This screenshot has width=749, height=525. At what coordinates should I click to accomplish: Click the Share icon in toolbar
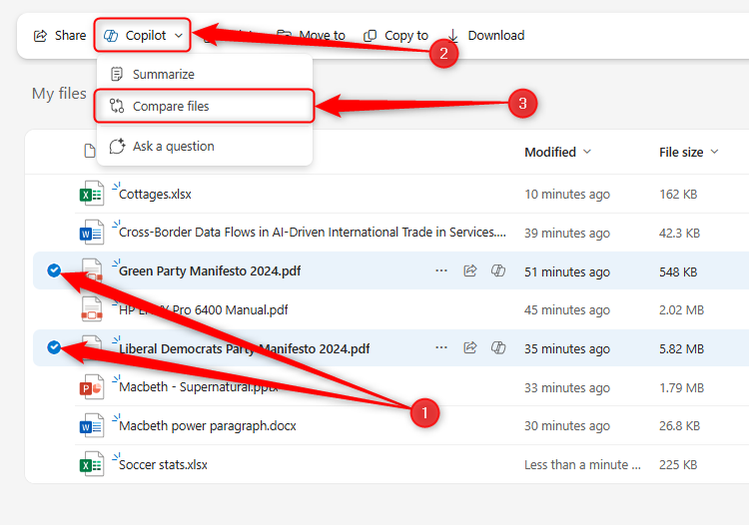coord(41,36)
